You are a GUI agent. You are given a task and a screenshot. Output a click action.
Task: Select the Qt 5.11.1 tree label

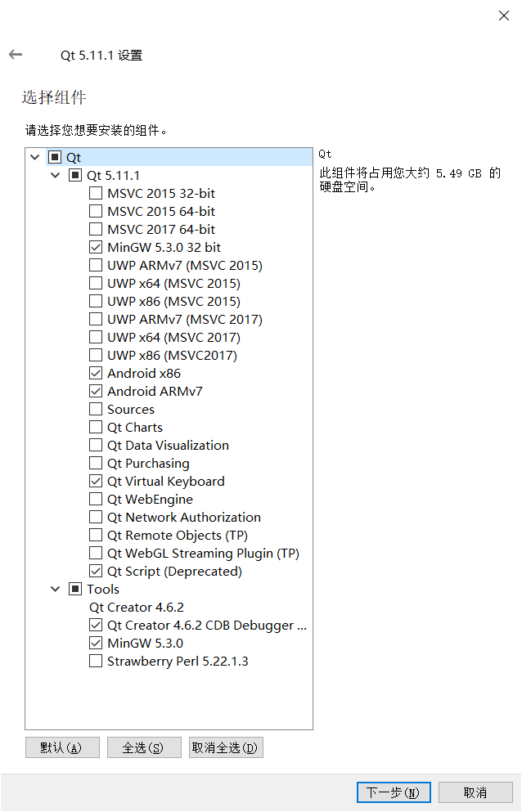pyautogui.click(x=113, y=176)
